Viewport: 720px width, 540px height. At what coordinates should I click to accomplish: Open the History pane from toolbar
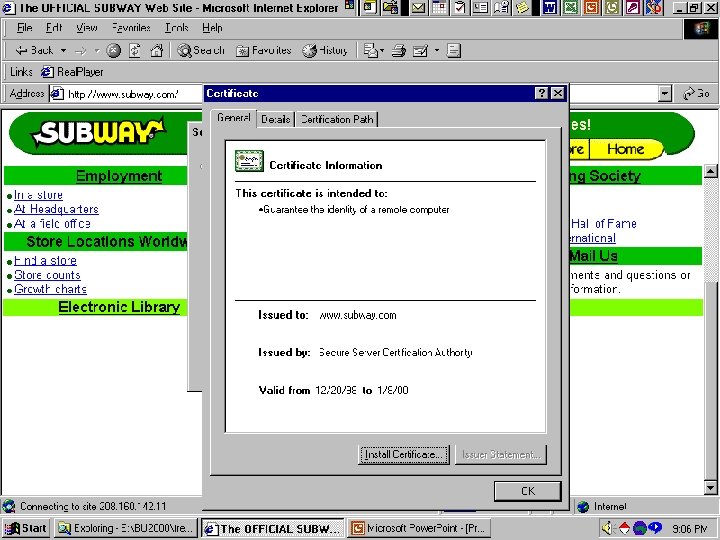[x=324, y=51]
